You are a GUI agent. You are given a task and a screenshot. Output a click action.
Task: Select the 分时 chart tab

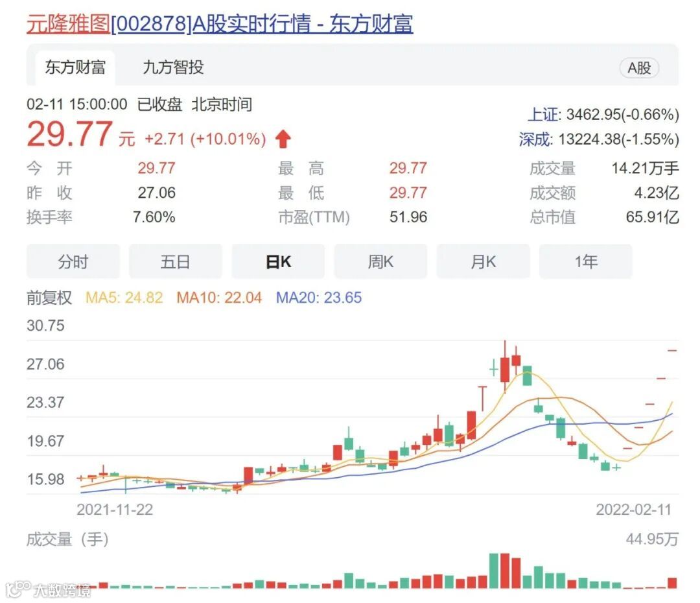(73, 261)
